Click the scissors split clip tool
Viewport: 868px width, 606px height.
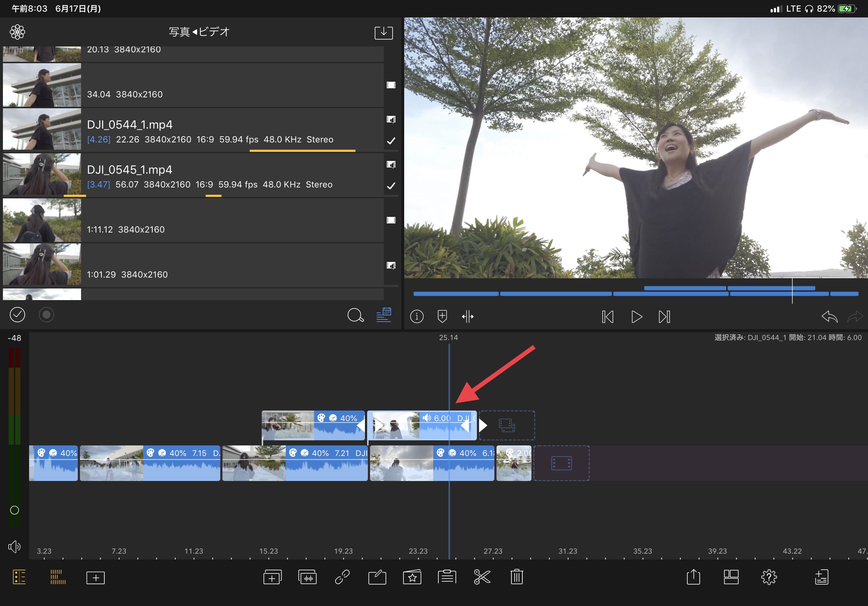pyautogui.click(x=482, y=577)
